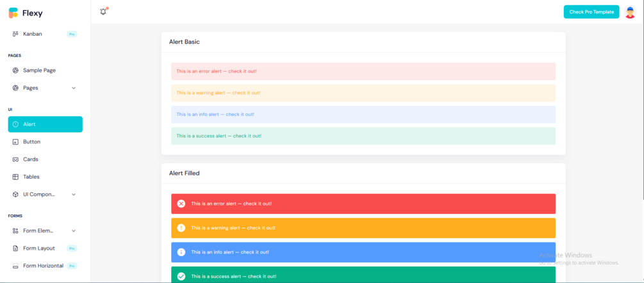
Task: Click the Pro badge beside Form Layout
Action: 72,248
